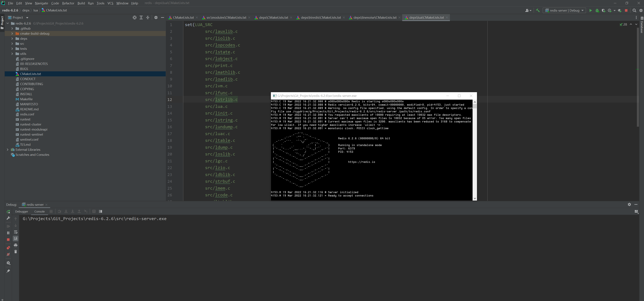Expand the tests folder

point(12,49)
